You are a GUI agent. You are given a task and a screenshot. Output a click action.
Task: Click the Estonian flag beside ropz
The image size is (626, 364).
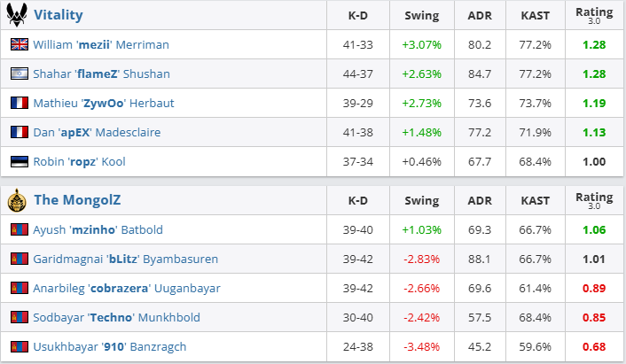(x=19, y=161)
